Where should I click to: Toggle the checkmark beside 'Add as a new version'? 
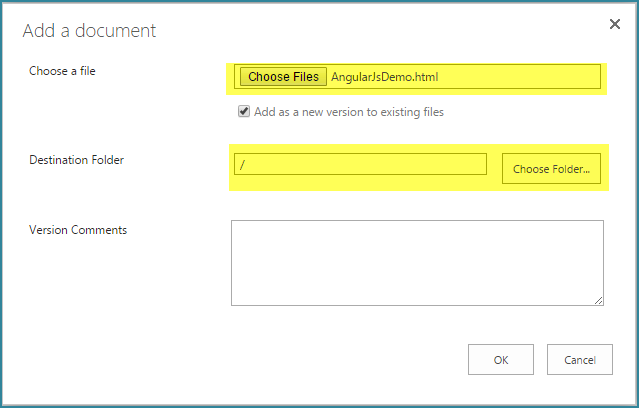click(244, 111)
